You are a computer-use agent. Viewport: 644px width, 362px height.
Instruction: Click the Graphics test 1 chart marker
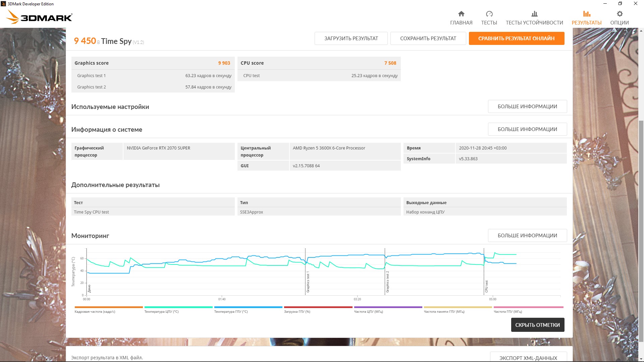click(308, 282)
